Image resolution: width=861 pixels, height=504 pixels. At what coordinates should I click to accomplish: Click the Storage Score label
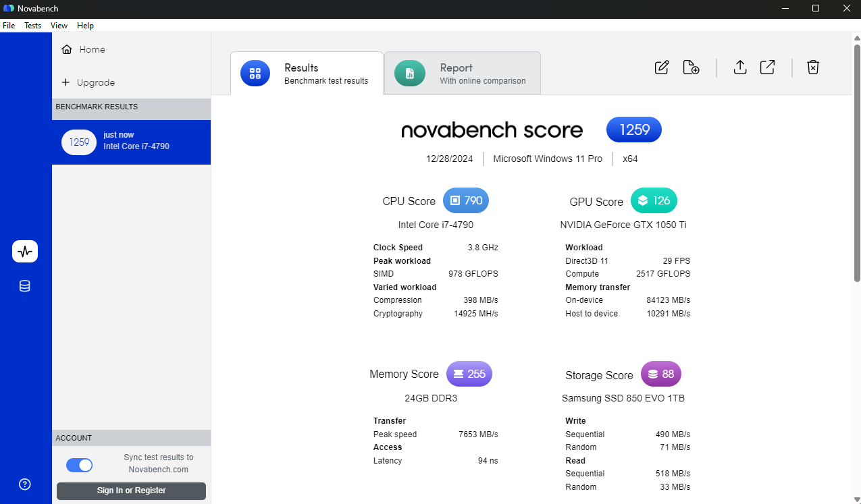[599, 375]
